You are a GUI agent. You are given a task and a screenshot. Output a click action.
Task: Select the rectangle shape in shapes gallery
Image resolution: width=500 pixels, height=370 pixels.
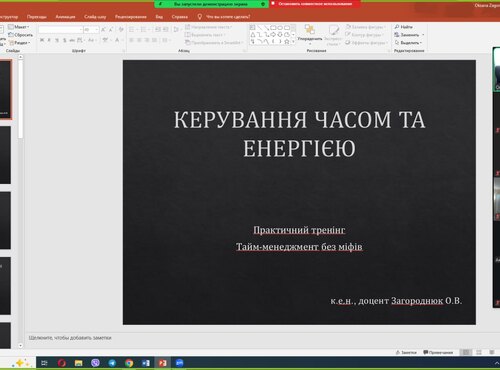[x=273, y=28]
